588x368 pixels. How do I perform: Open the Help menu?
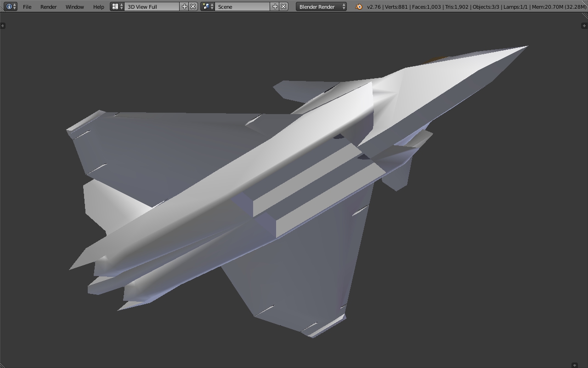pos(98,7)
